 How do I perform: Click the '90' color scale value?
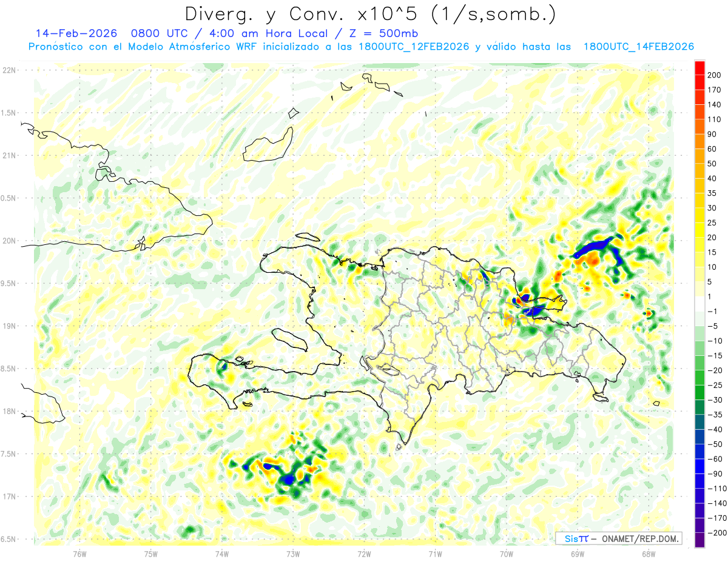point(713,134)
